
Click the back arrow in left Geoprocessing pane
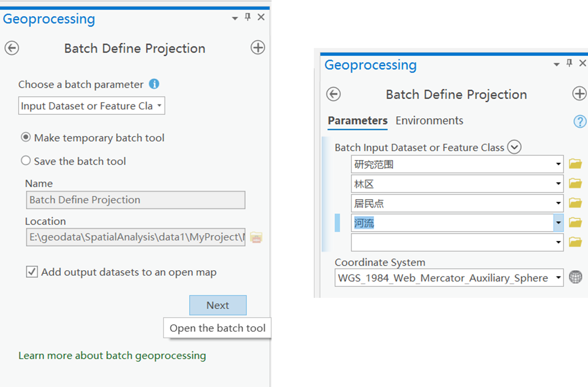(x=11, y=48)
